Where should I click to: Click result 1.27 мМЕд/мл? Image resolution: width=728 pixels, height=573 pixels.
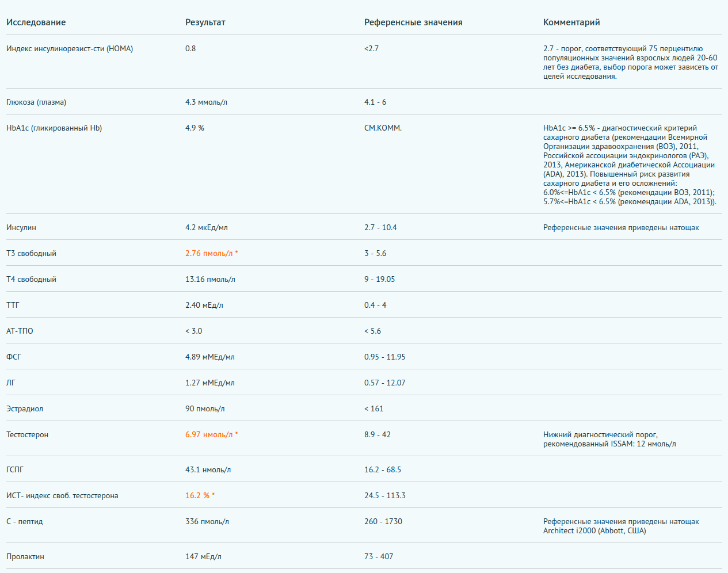pyautogui.click(x=210, y=383)
